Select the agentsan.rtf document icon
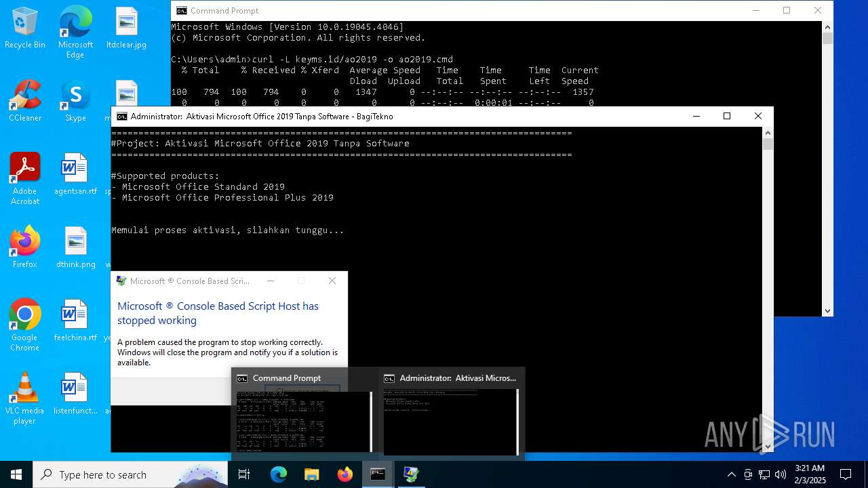Image resolution: width=868 pixels, height=488 pixels. [x=75, y=174]
